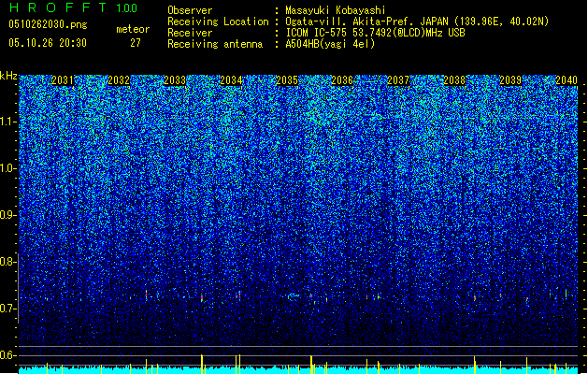The image size is (588, 374).
Task: Click the 2032 time marker
Action: (119, 80)
